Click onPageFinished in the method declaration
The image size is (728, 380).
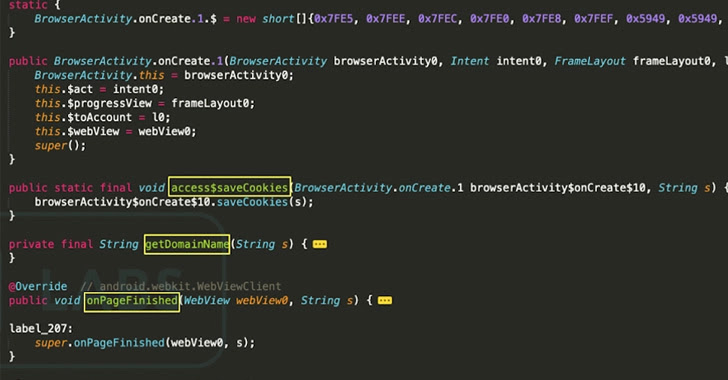(132, 301)
